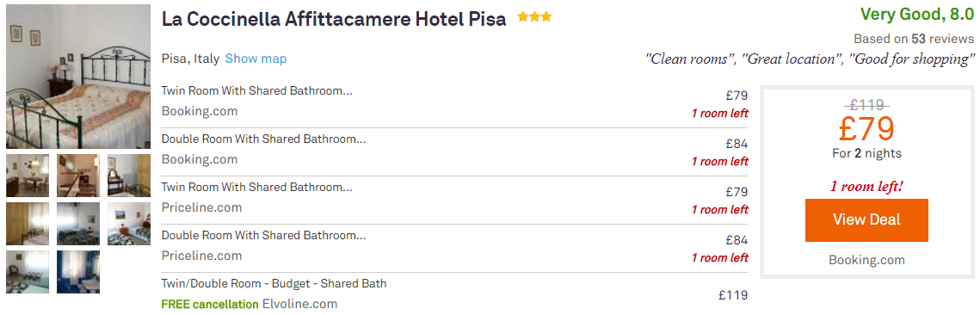
Task: Open hotel title La Coccinella Affittacamere Hotel Pisa
Action: click(334, 20)
